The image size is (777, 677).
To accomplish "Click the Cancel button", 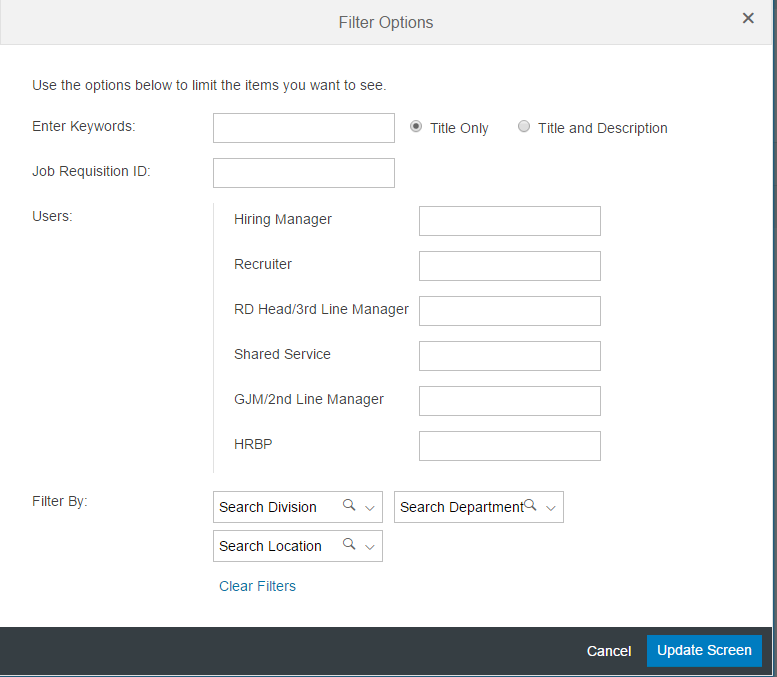I will [x=609, y=651].
